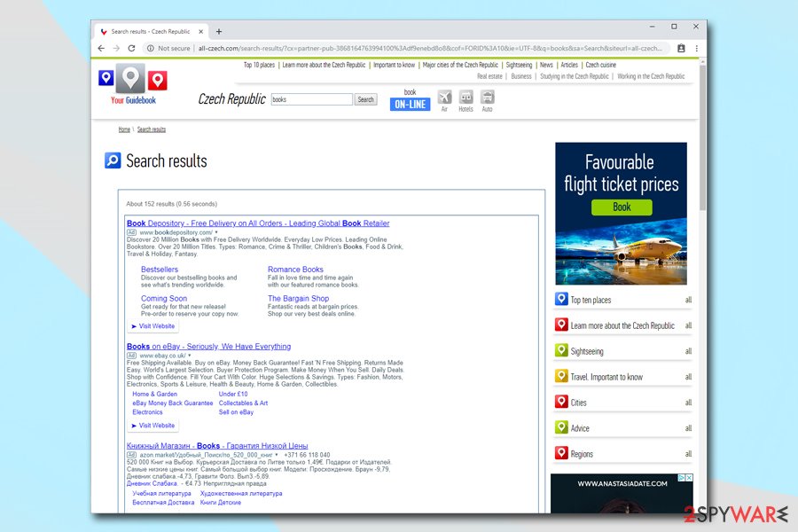Click the Search button next to input

click(x=365, y=99)
